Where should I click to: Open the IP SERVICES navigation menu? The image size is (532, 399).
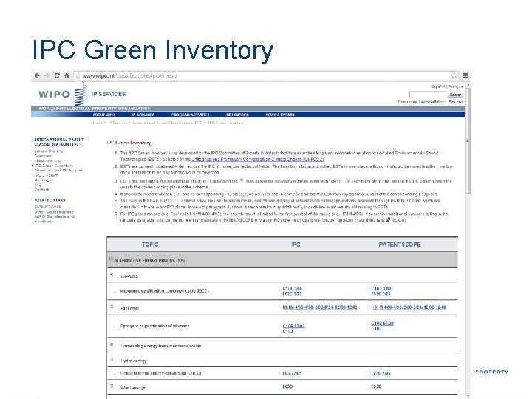point(143,115)
